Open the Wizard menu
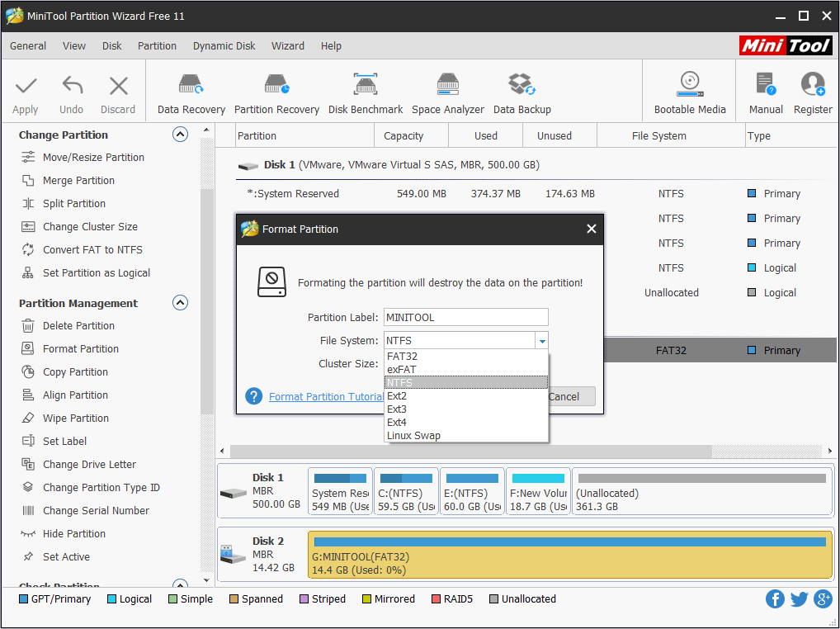 (x=288, y=45)
